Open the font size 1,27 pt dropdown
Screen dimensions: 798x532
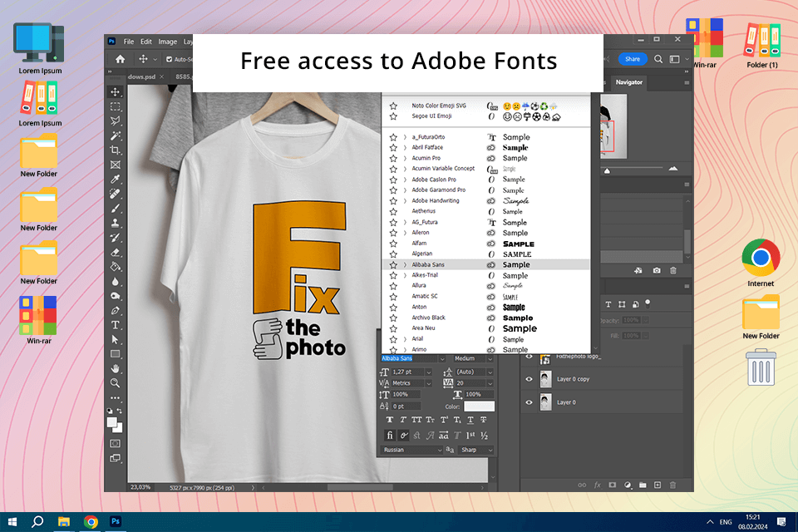[429, 372]
